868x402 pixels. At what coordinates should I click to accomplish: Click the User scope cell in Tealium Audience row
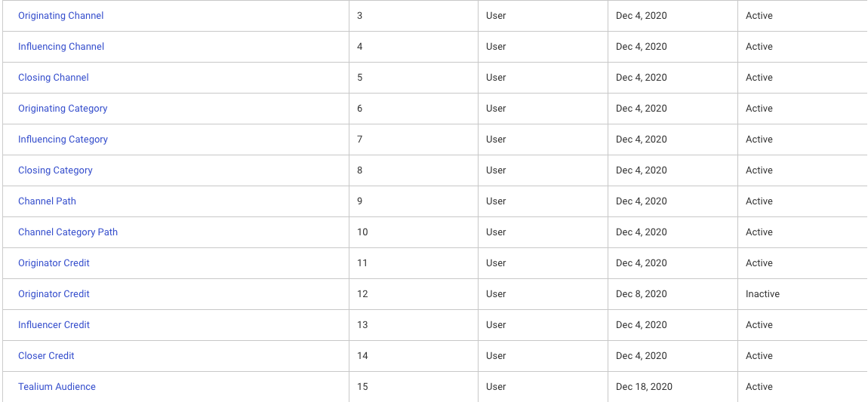coord(496,387)
